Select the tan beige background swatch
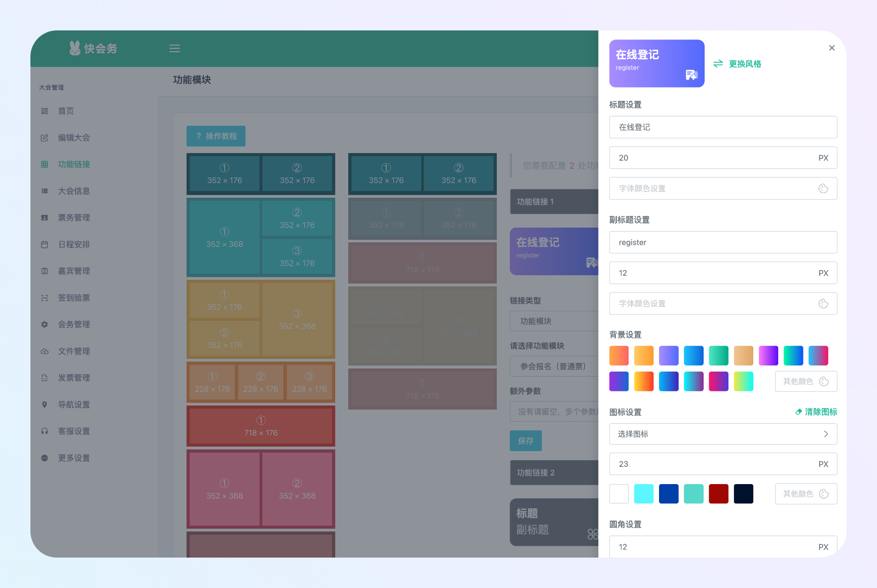 743,356
